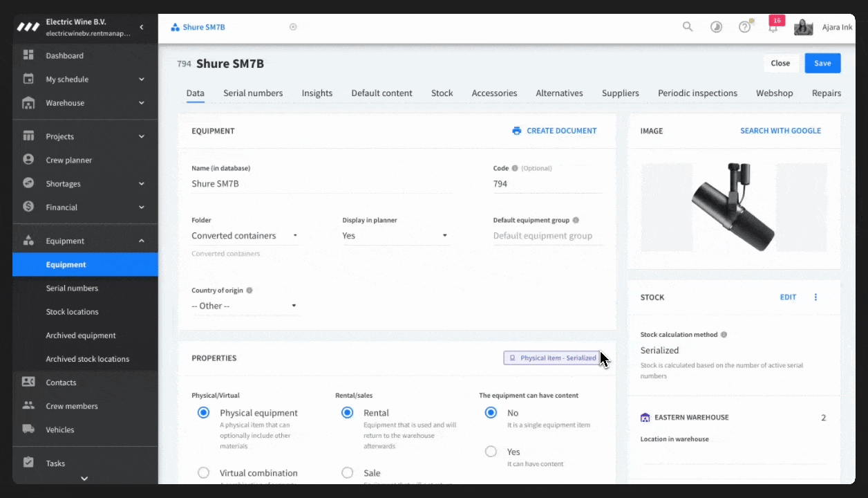The width and height of the screenshot is (868, 498).
Task: Select the Rental radio button
Action: [x=347, y=412]
